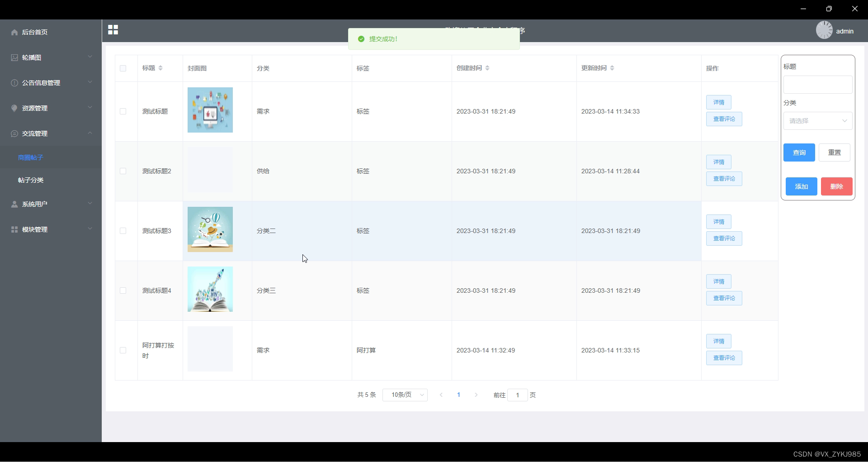Click the admin avatar image

point(824,30)
